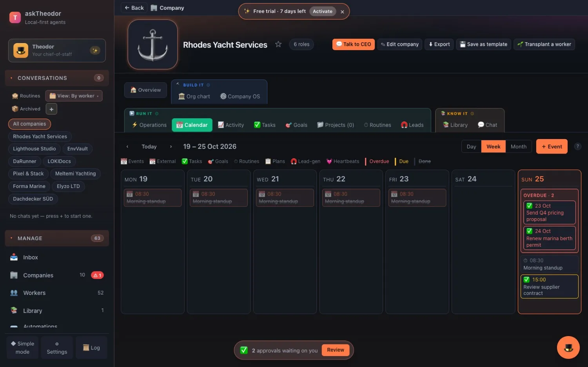The height and width of the screenshot is (367, 588).
Task: Dismiss the free trial banner
Action: point(342,12)
